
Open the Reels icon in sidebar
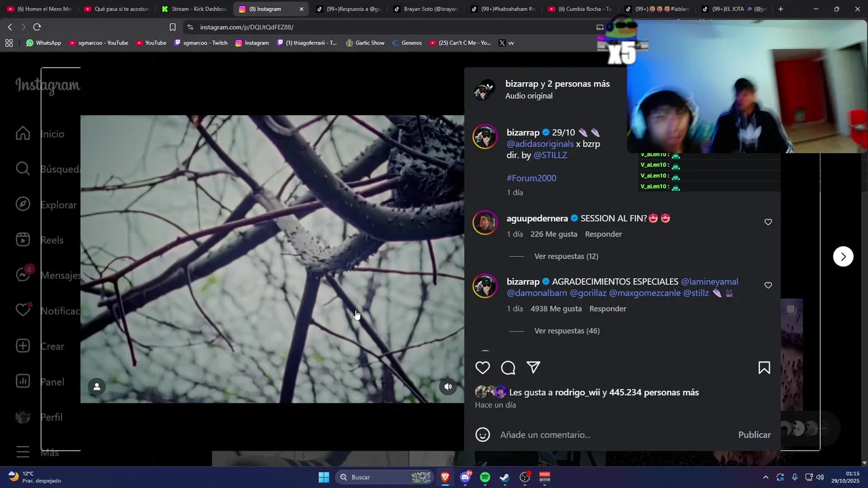point(23,240)
